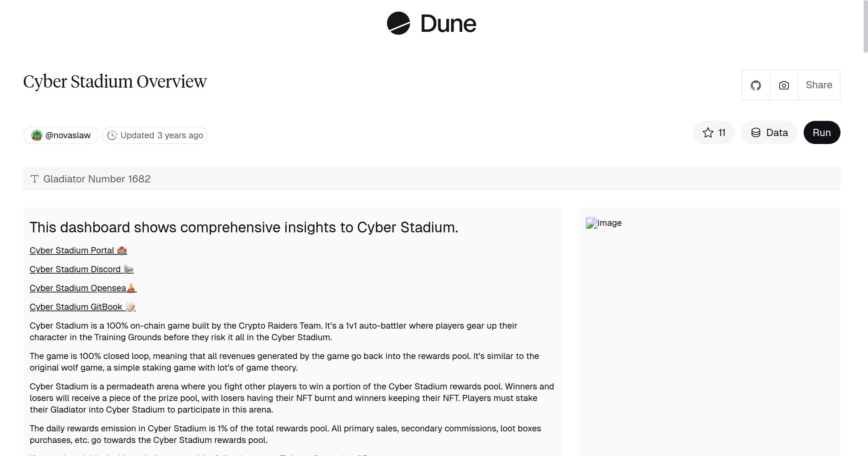The width and height of the screenshot is (868, 456).
Task: Click the Share button
Action: tap(819, 85)
